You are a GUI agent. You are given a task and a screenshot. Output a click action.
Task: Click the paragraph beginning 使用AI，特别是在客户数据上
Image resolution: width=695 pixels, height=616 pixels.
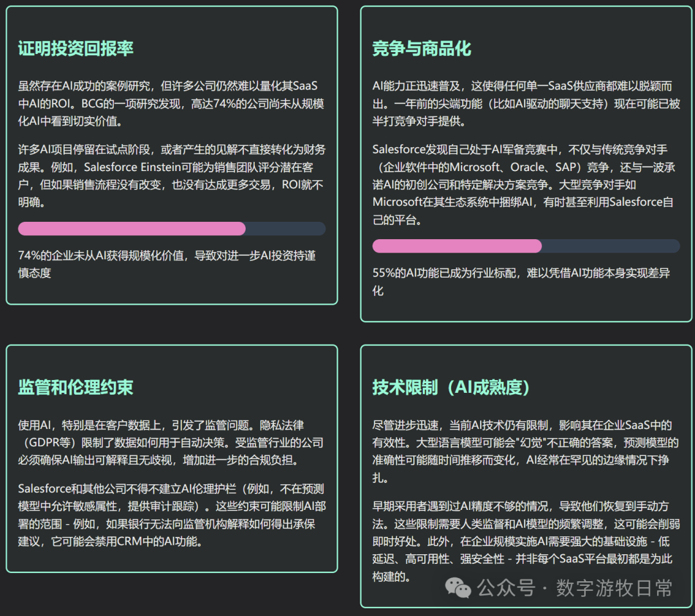click(171, 442)
